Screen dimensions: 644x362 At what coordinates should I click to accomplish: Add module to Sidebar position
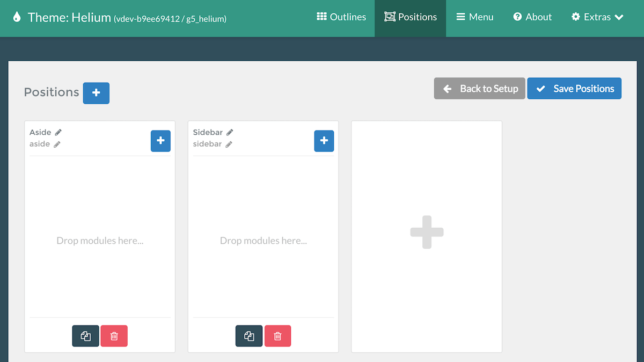pyautogui.click(x=324, y=141)
